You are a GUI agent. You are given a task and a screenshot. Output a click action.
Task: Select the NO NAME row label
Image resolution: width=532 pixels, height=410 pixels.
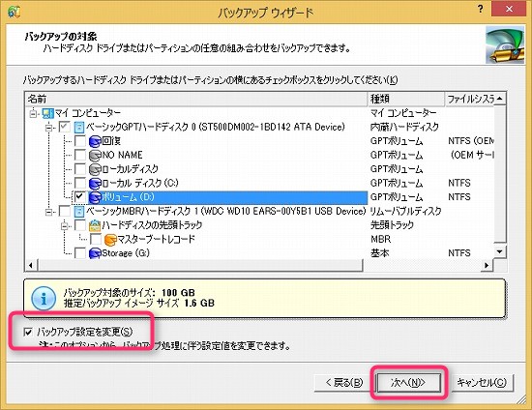[122, 156]
